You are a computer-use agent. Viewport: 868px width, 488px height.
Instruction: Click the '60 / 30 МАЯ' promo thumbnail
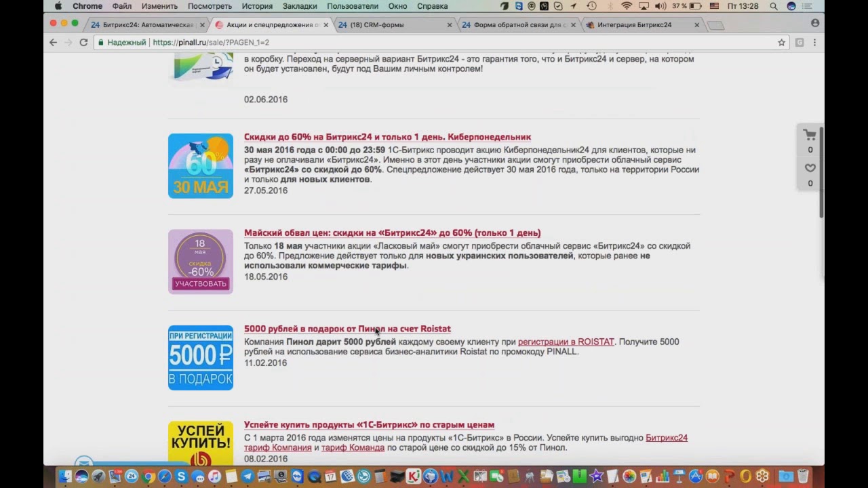pyautogui.click(x=201, y=166)
